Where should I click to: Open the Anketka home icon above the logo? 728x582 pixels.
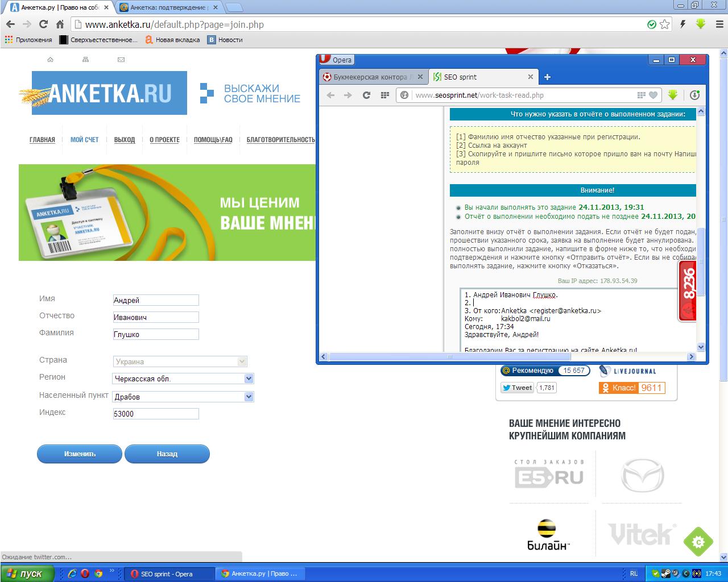(50, 60)
